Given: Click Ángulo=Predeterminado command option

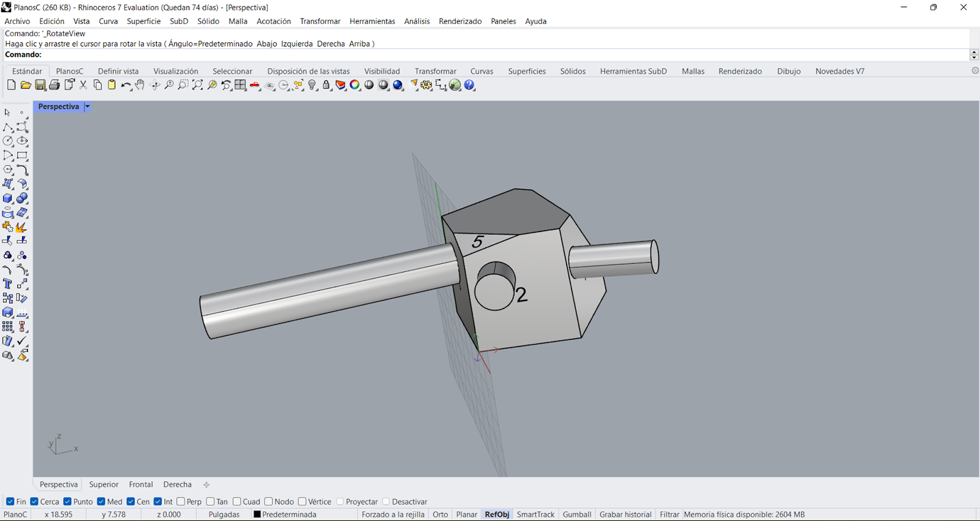Looking at the screenshot, I should [x=210, y=43].
